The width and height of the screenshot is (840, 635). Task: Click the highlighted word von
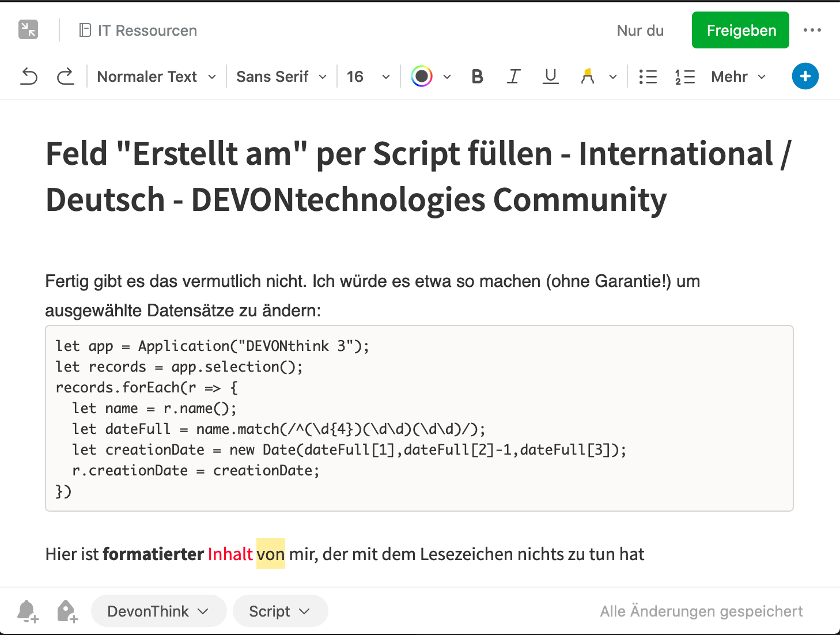(x=271, y=554)
